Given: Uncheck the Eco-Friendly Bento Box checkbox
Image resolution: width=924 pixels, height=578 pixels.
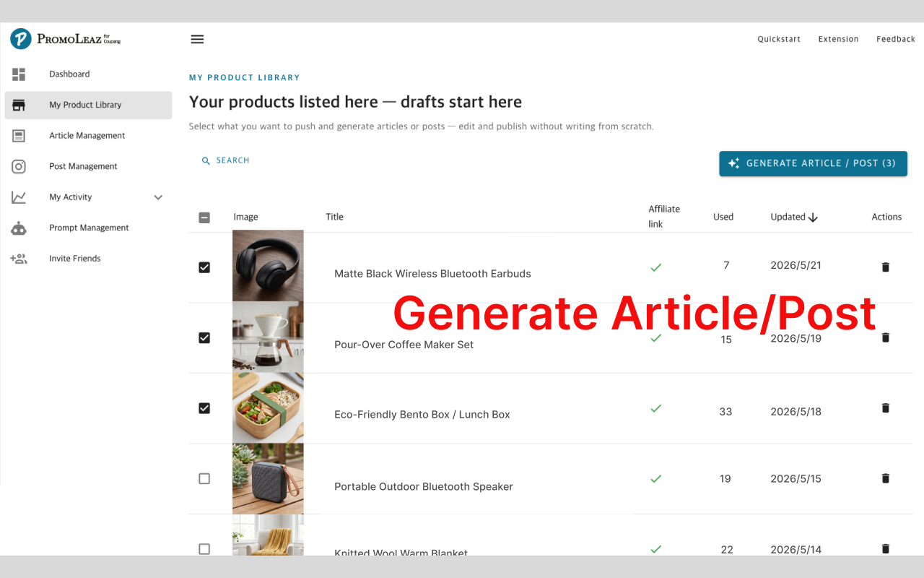Looking at the screenshot, I should (204, 408).
